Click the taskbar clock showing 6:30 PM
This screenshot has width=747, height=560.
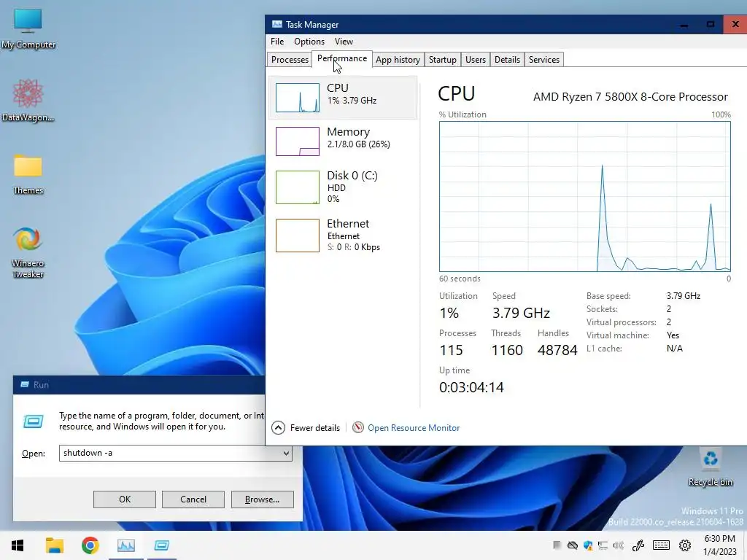[720, 545]
